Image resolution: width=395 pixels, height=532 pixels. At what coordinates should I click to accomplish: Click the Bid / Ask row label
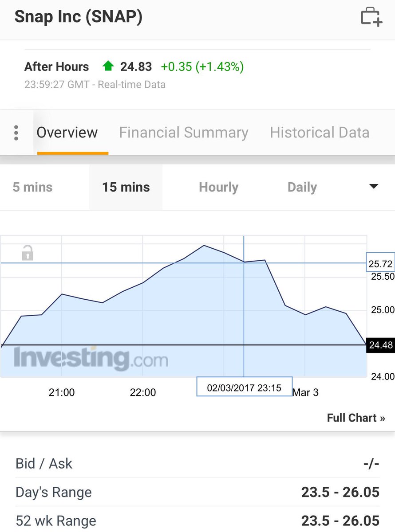pos(44,463)
